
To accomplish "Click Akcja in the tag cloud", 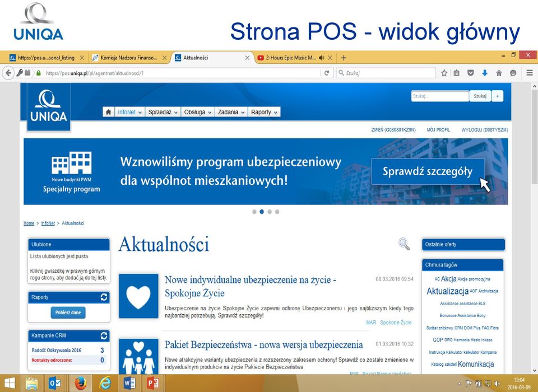I will click(448, 279).
